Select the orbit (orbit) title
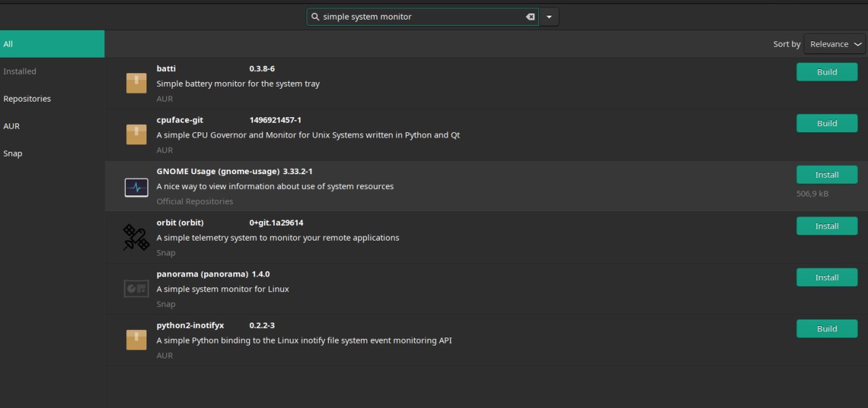868x408 pixels. (x=180, y=223)
